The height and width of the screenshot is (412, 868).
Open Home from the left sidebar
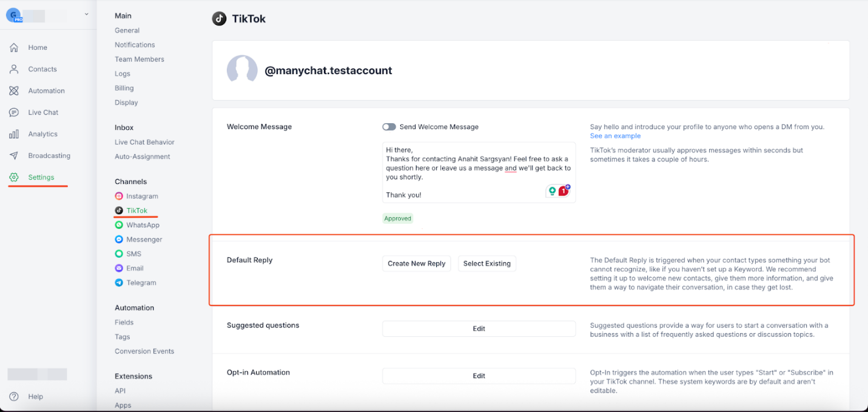pyautogui.click(x=37, y=47)
